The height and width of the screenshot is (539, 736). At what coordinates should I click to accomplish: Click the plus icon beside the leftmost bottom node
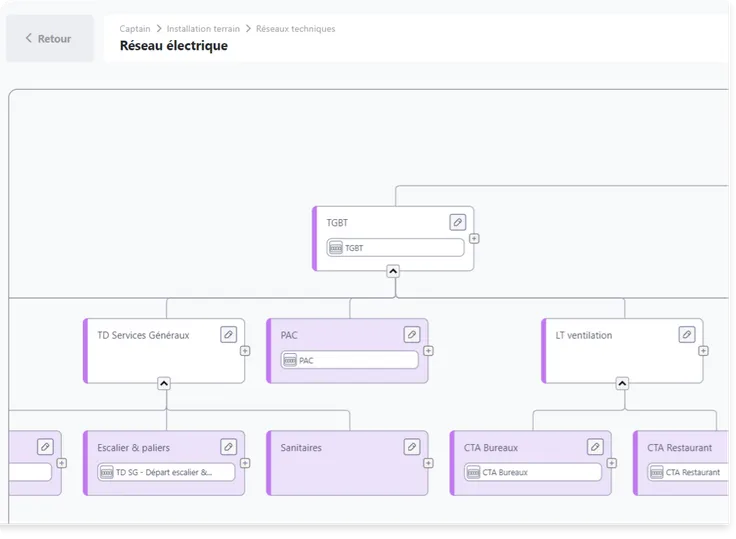(x=61, y=463)
